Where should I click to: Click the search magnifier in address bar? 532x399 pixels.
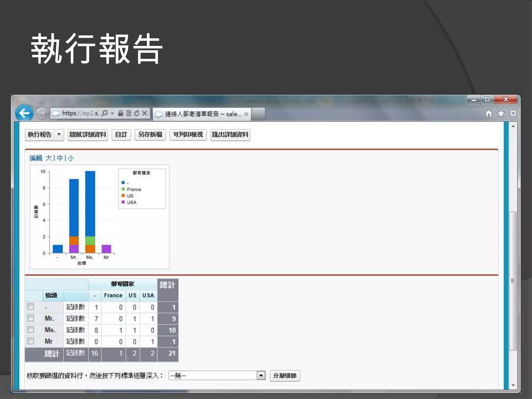104,113
